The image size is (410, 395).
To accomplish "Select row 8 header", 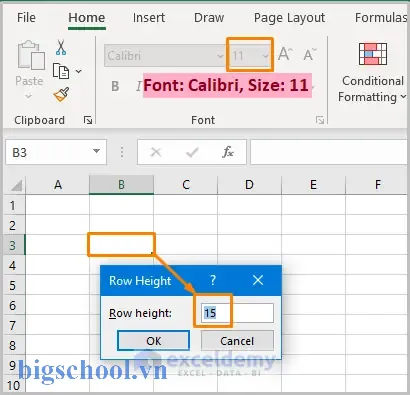I will pos(13,345).
